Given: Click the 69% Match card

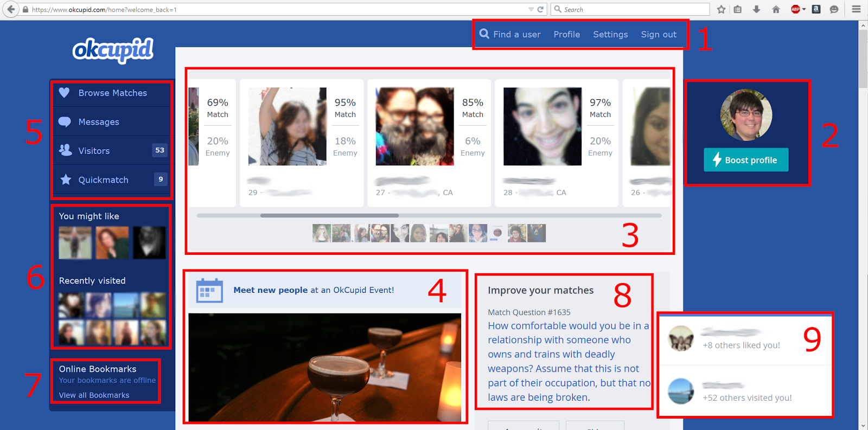Looking at the screenshot, I should coord(212,143).
